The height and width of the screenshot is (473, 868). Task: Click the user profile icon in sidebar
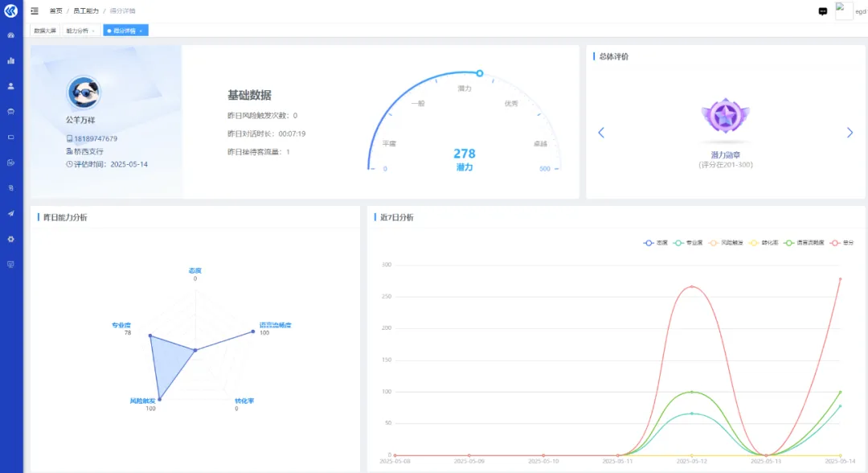click(11, 86)
